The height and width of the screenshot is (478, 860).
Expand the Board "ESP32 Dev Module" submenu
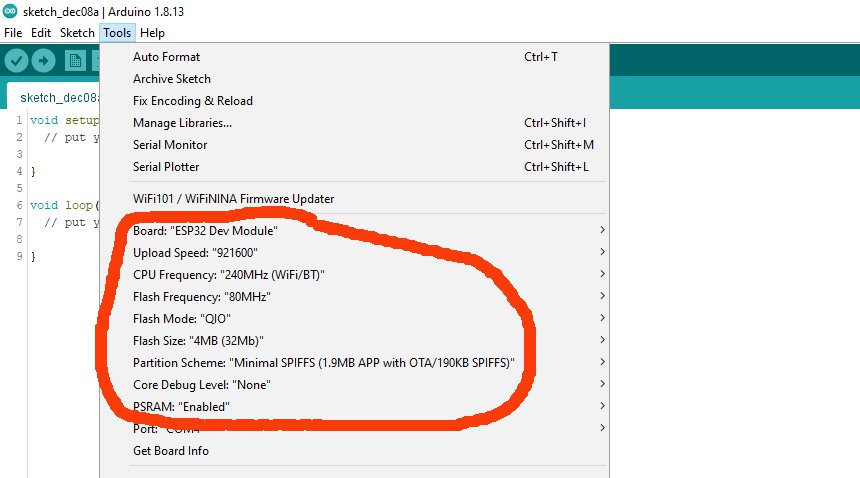[x=354, y=231]
